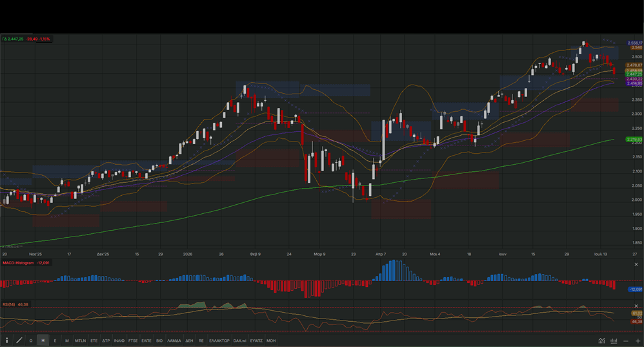Click the 2.556,17 price tag
This screenshot has width=644, height=347.
[x=634, y=43]
